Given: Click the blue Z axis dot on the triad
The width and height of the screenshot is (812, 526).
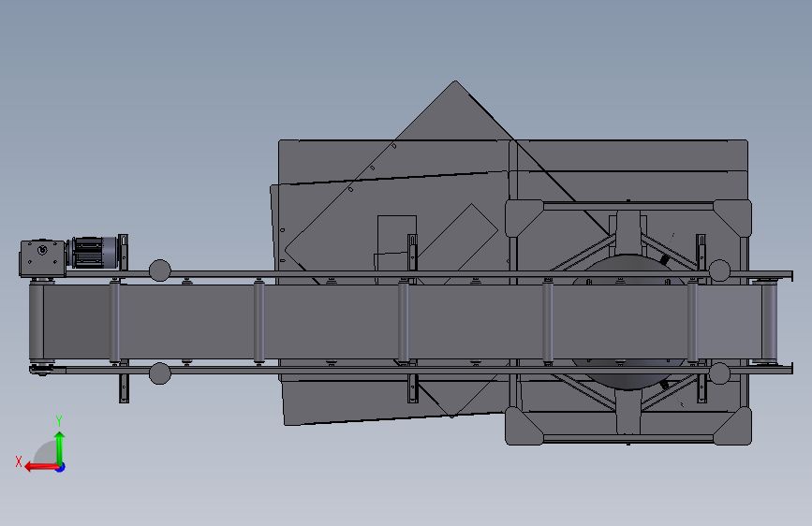Looking at the screenshot, I should coord(61,467).
